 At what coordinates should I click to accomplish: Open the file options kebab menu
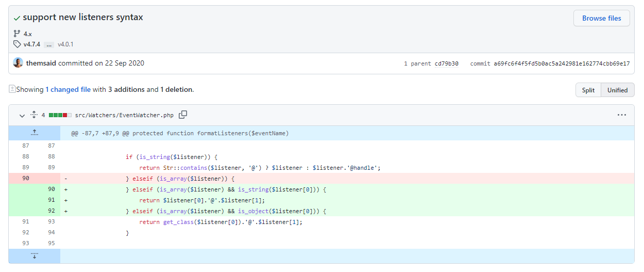[622, 115]
